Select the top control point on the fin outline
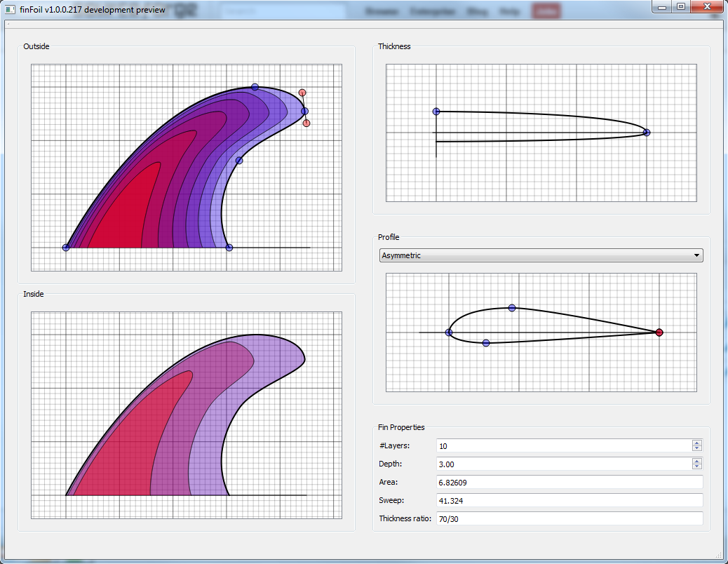The height and width of the screenshot is (564, 728). click(x=255, y=87)
